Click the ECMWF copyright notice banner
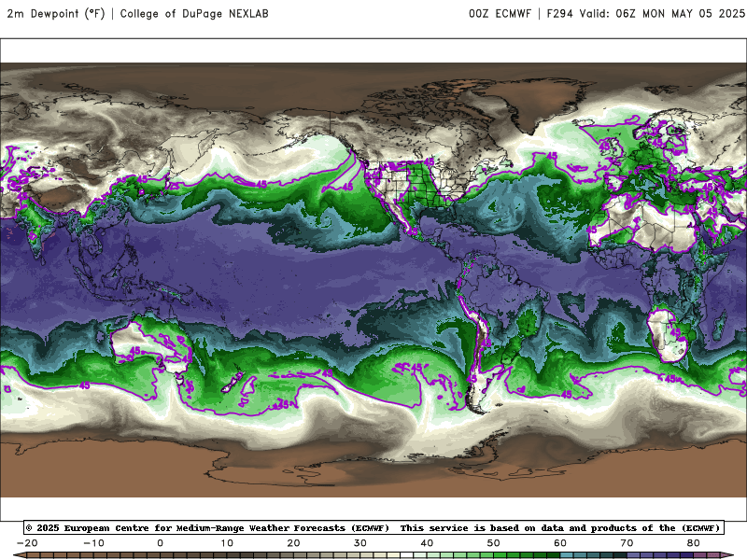747x560 pixels. [373, 527]
